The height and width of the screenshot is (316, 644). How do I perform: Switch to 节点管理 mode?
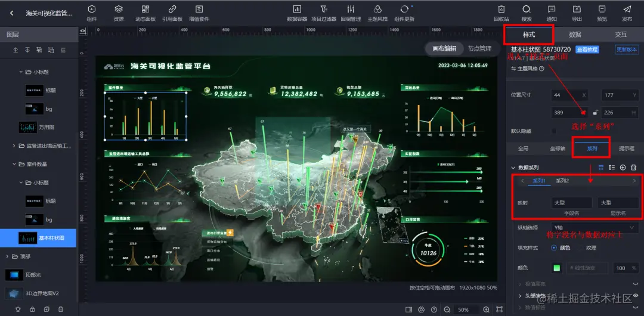(x=479, y=48)
